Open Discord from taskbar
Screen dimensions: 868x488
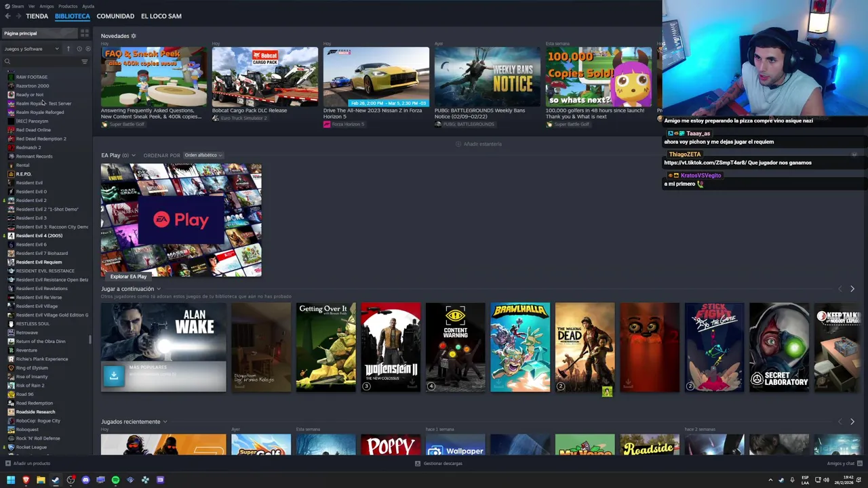click(x=85, y=480)
